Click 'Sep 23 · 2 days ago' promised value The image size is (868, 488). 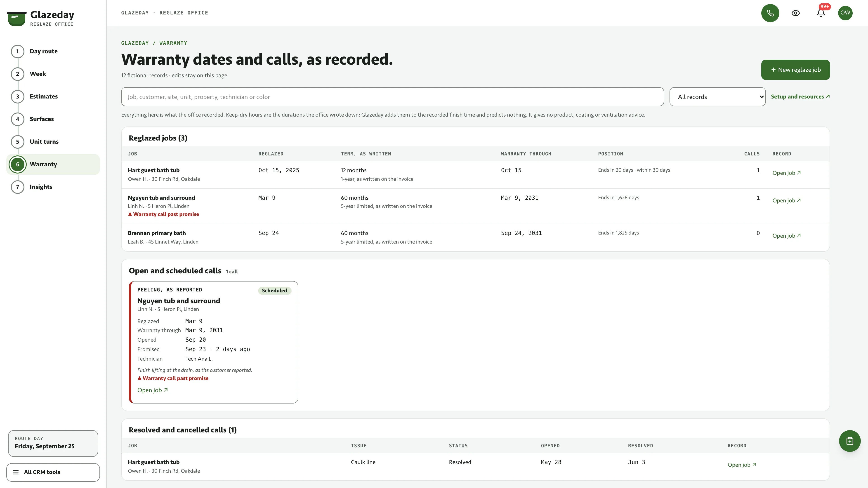(x=218, y=349)
